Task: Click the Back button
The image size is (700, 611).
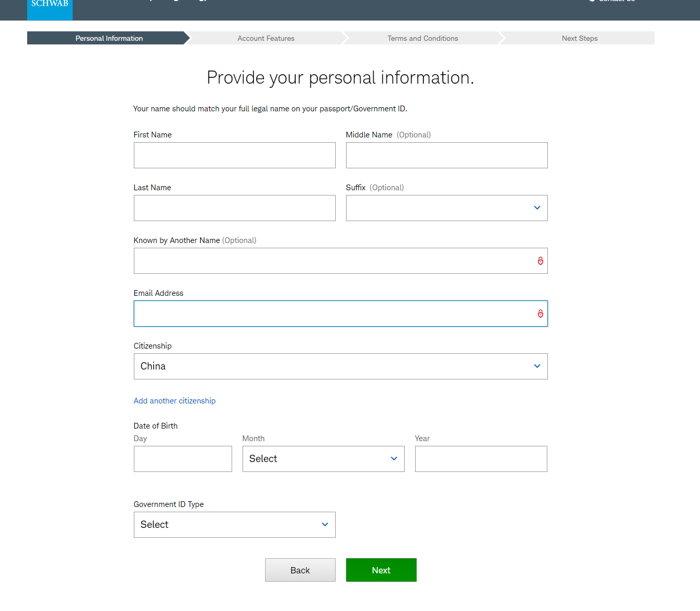Action: point(300,570)
